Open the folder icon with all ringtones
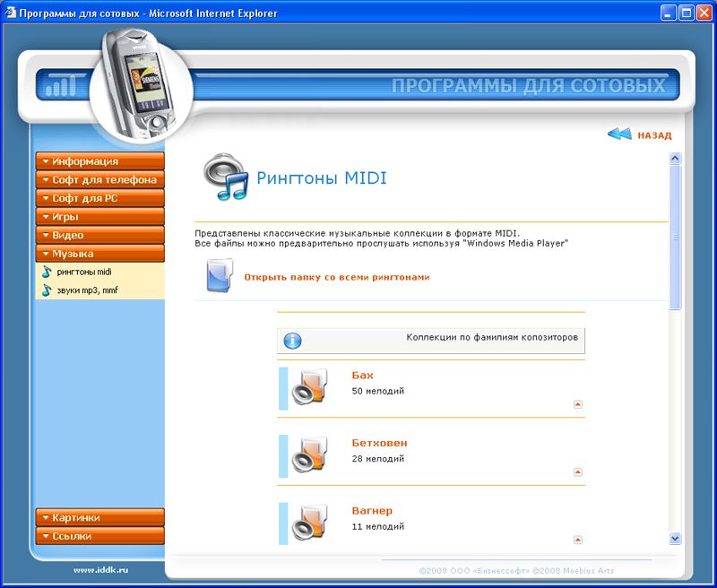Image resolution: width=717 pixels, height=588 pixels. point(219,276)
